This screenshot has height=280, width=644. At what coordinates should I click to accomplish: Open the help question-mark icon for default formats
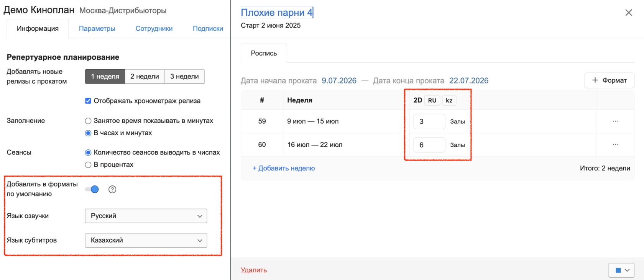tap(112, 189)
